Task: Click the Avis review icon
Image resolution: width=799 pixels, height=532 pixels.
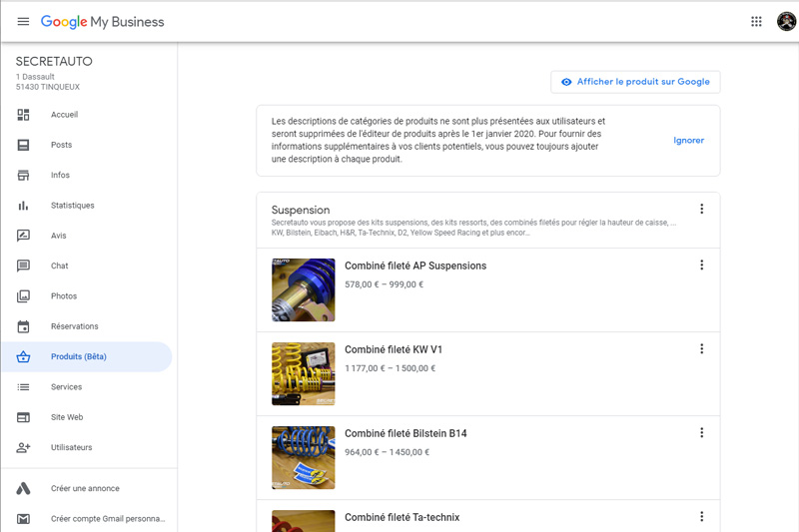Action: point(23,236)
